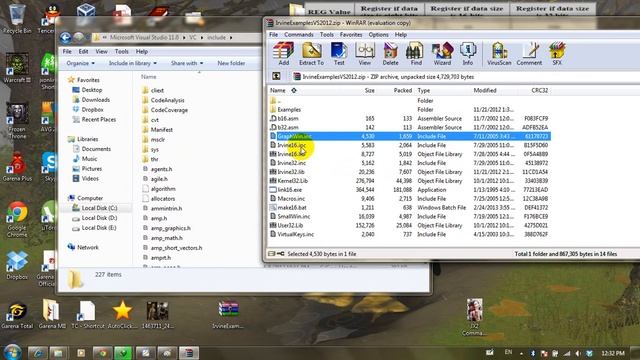Screen dimensions: 640x360
Task: Click New folder in Explorer toolbar
Action: (x=231, y=63)
